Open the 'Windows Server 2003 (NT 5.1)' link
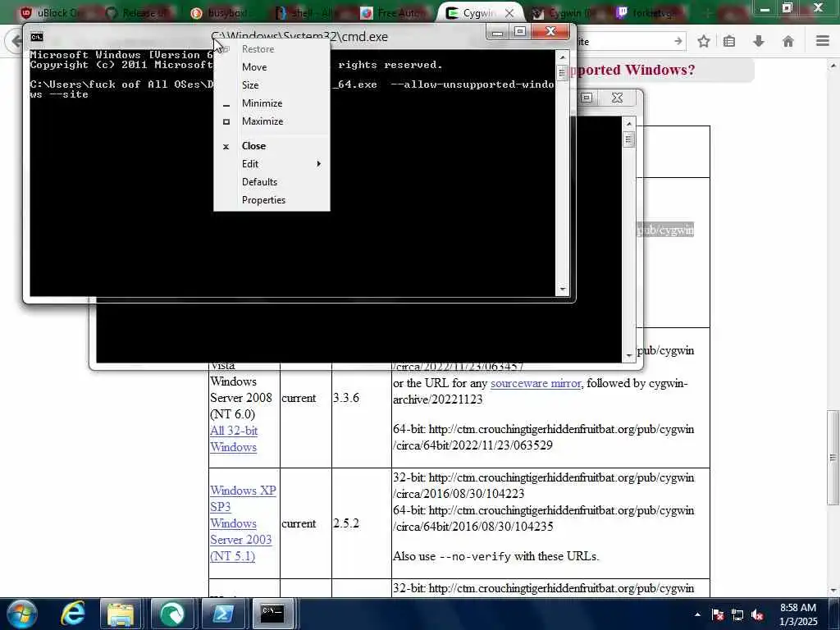This screenshot has height=630, width=840. [240, 540]
